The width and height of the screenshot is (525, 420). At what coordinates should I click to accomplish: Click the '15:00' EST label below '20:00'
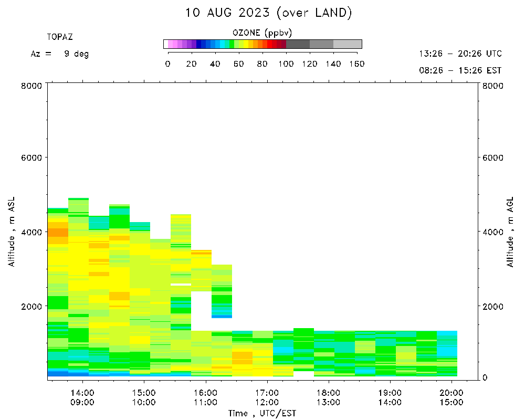pyautogui.click(x=451, y=402)
